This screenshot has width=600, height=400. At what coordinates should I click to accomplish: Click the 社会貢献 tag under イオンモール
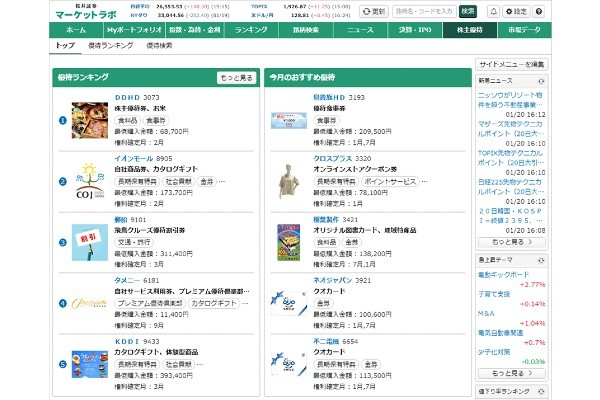pos(178,181)
